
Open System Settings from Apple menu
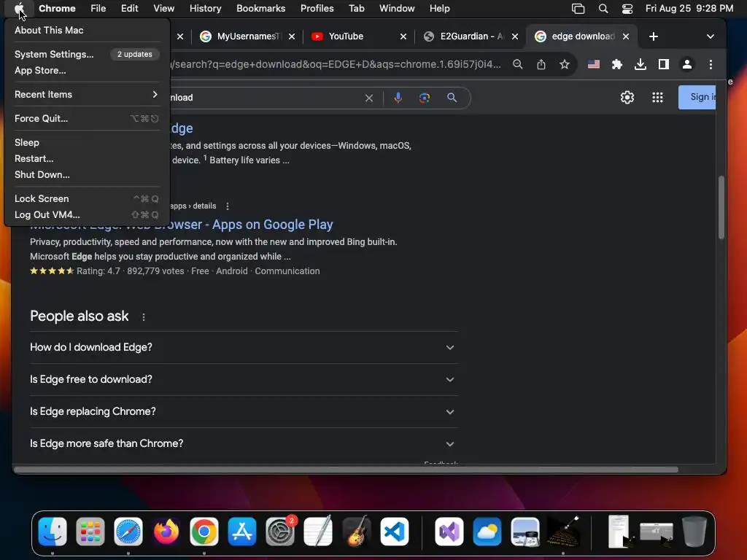(x=87, y=54)
